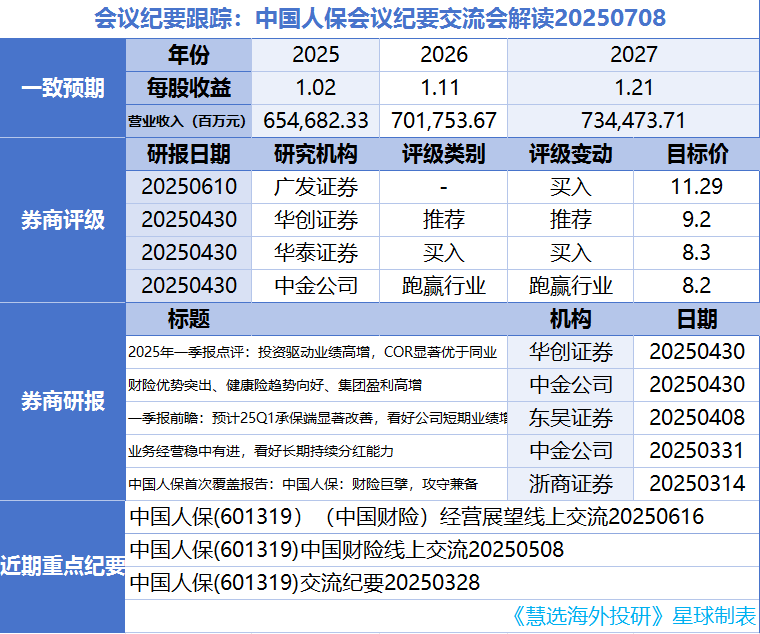This screenshot has width=760, height=634.
Task: Click the 标题 column header
Action: 189,319
